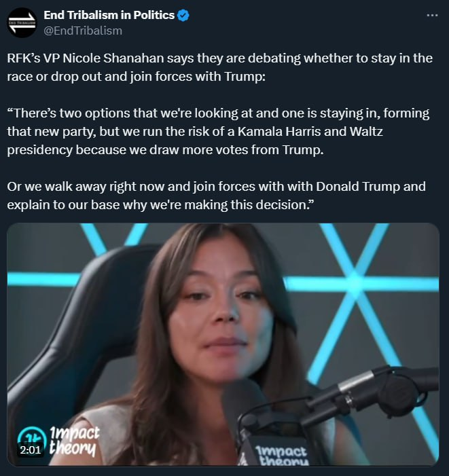
Task: Visit the @EndTribalism handle link
Action: pos(83,31)
